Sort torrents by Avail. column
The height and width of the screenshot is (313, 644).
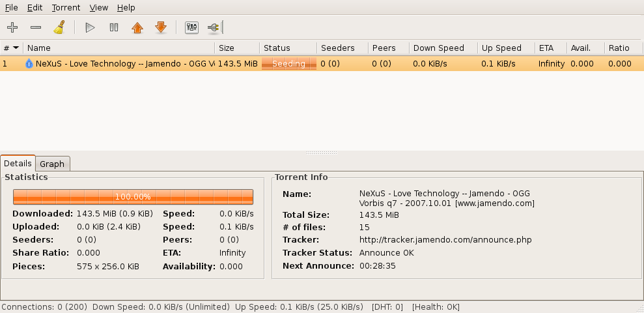coord(585,48)
